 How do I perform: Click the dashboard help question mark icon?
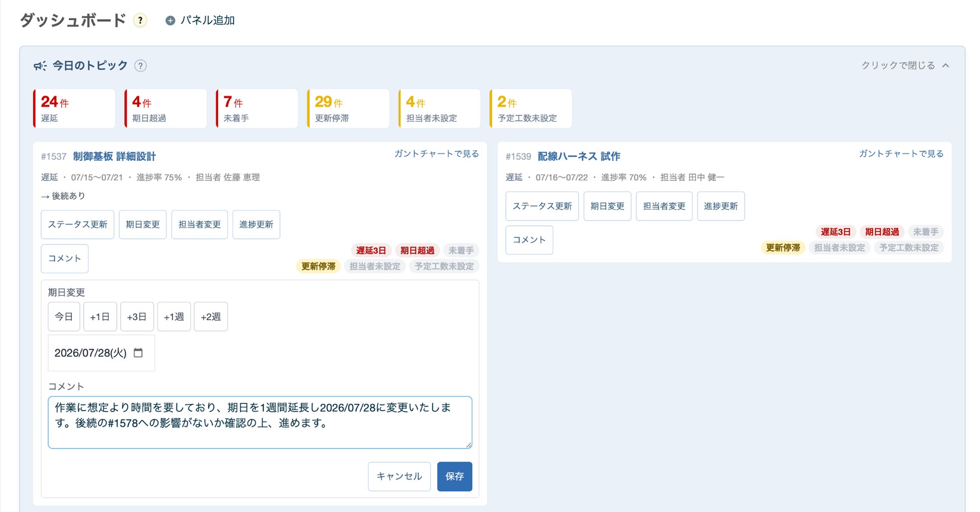tap(140, 21)
